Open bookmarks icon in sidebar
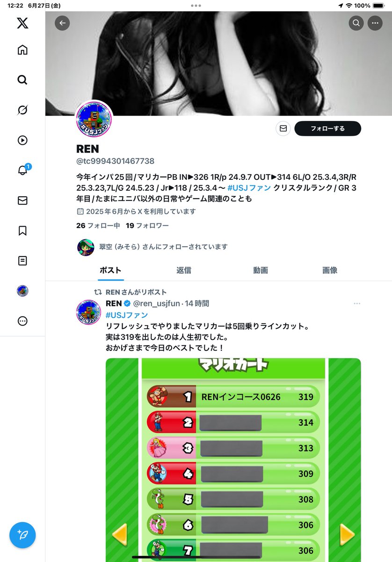The width and height of the screenshot is (392, 562). click(x=22, y=230)
